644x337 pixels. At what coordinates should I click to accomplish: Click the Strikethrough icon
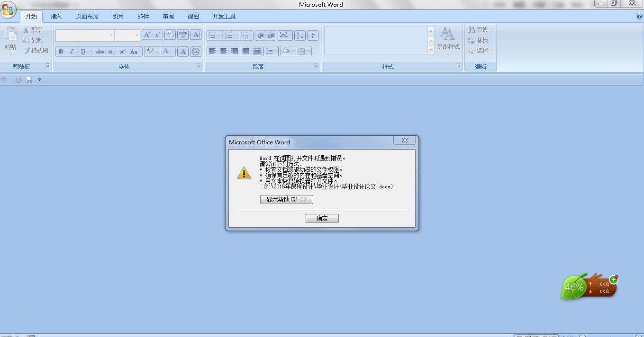point(100,51)
